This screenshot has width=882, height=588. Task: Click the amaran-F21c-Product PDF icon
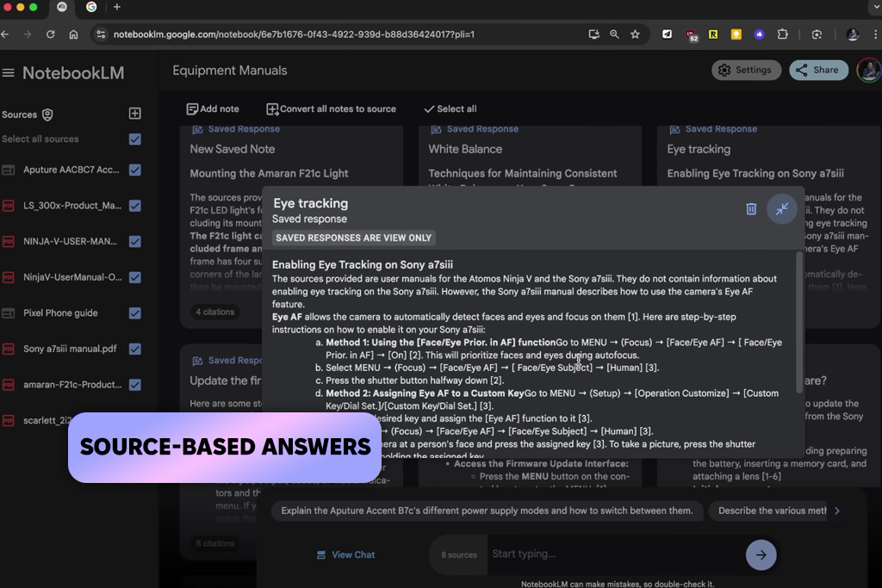[x=9, y=385]
